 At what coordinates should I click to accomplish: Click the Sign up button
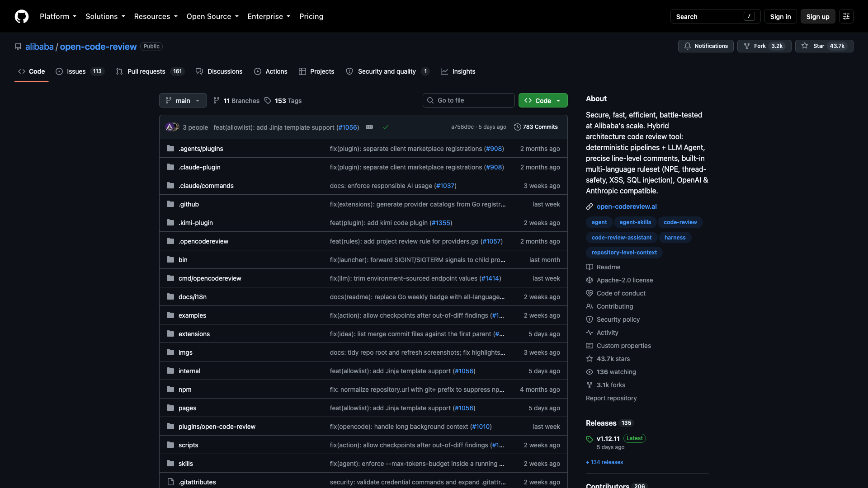pos(818,16)
